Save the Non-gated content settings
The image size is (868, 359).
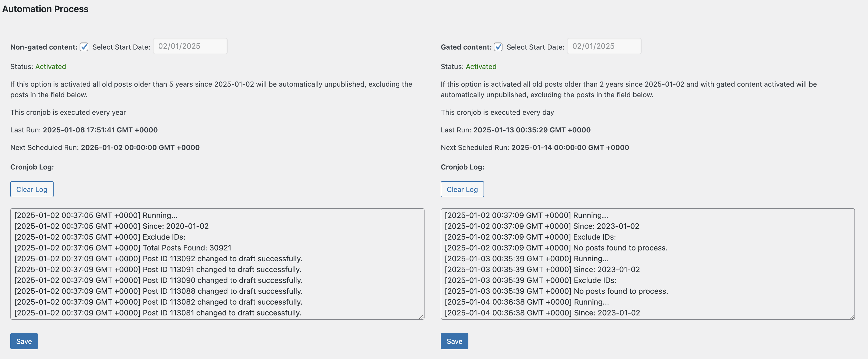coord(24,341)
